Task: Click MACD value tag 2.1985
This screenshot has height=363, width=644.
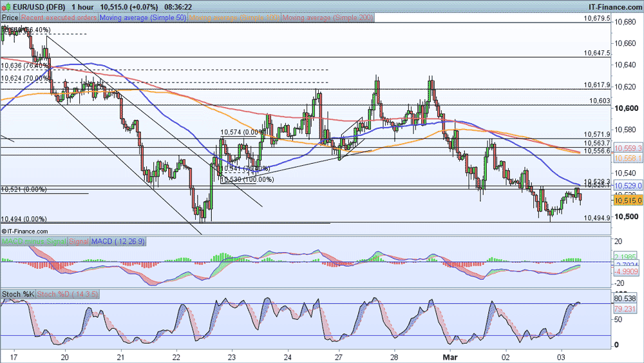Action: click(x=627, y=257)
